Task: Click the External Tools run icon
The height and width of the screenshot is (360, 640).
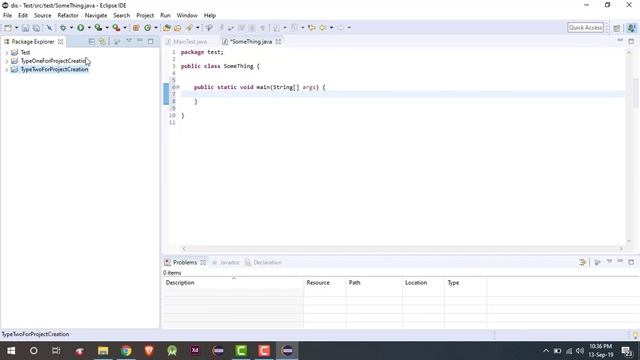Action: click(x=116, y=28)
